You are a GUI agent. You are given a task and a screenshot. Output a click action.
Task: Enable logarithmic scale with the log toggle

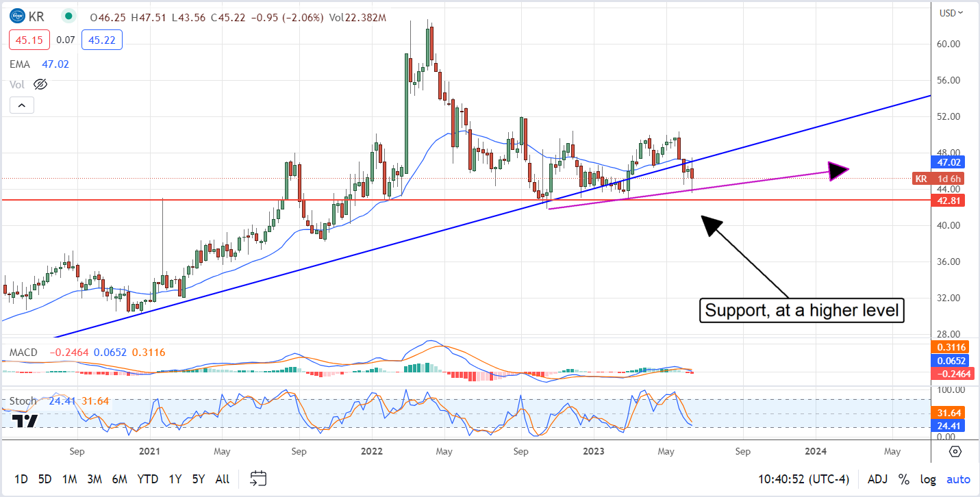tap(928, 479)
